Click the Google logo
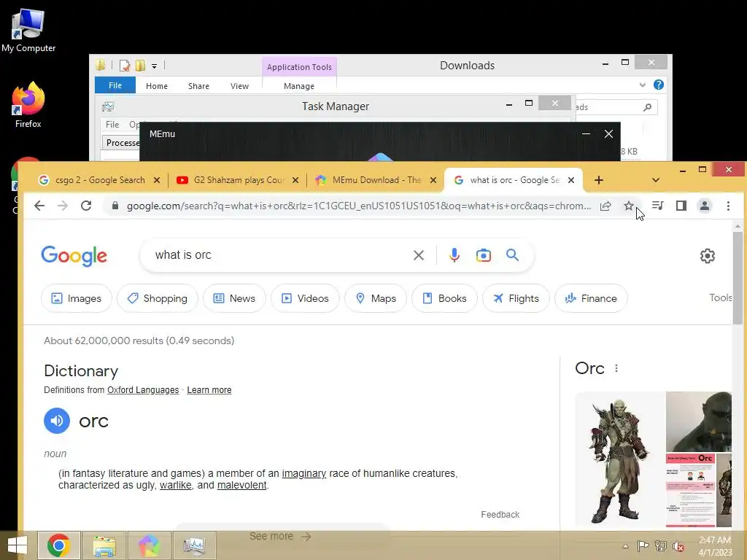 [74, 256]
